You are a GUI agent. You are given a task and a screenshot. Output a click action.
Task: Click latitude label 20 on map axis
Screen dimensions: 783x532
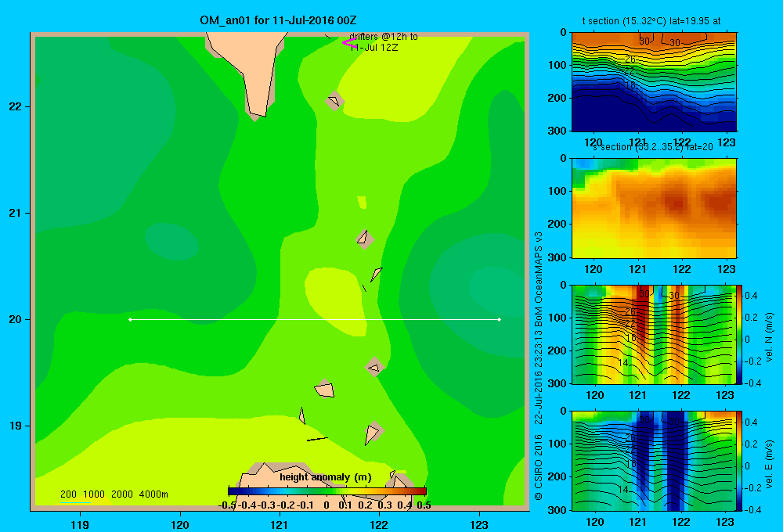point(16,319)
